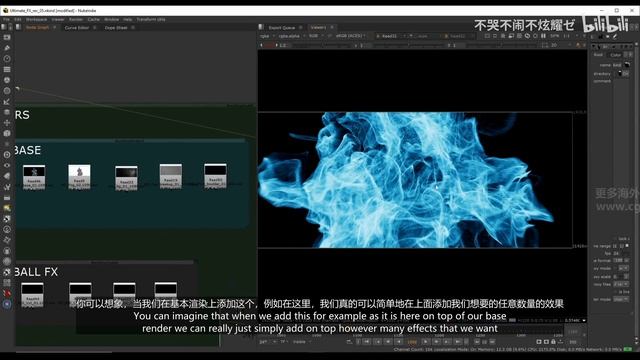Open the Transform nodes toolbar menu

(7, 122)
